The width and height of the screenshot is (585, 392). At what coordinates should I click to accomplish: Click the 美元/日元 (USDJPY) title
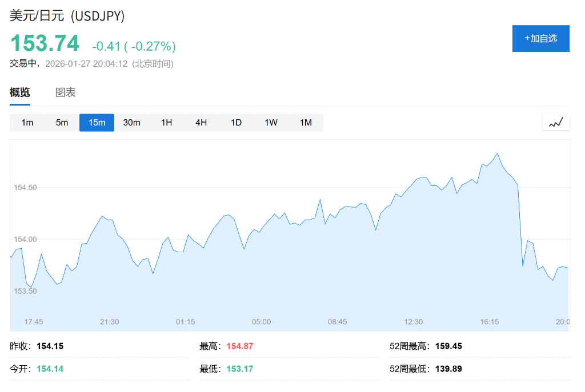tap(67, 15)
